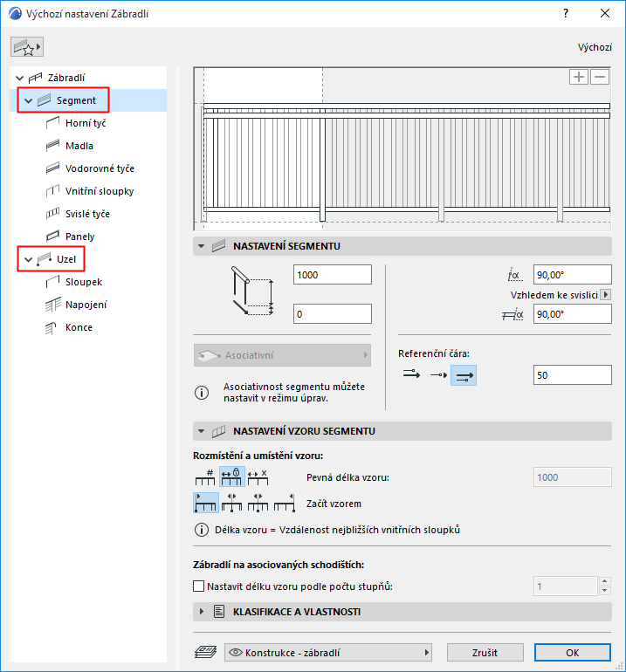The width and height of the screenshot is (626, 672).
Task: Select first reference line option icon
Action: point(411,375)
